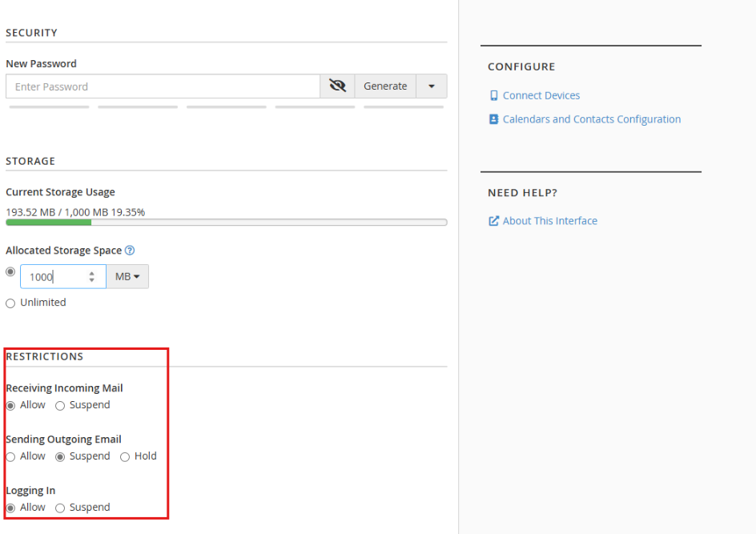Increase storage value with the up stepper arrow
Viewport: 756px width, 534px height.
tap(91, 273)
